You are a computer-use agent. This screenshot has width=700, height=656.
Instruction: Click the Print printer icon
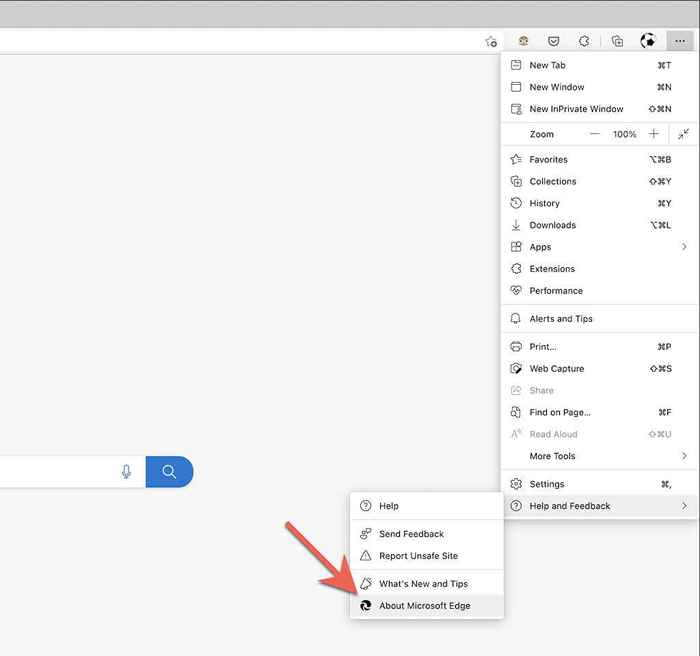coord(516,347)
